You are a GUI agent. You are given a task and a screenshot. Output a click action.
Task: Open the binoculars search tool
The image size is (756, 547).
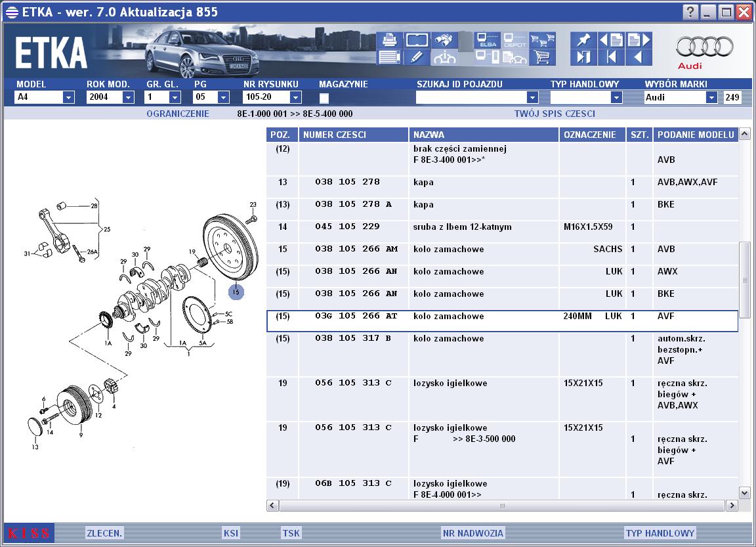(x=444, y=40)
